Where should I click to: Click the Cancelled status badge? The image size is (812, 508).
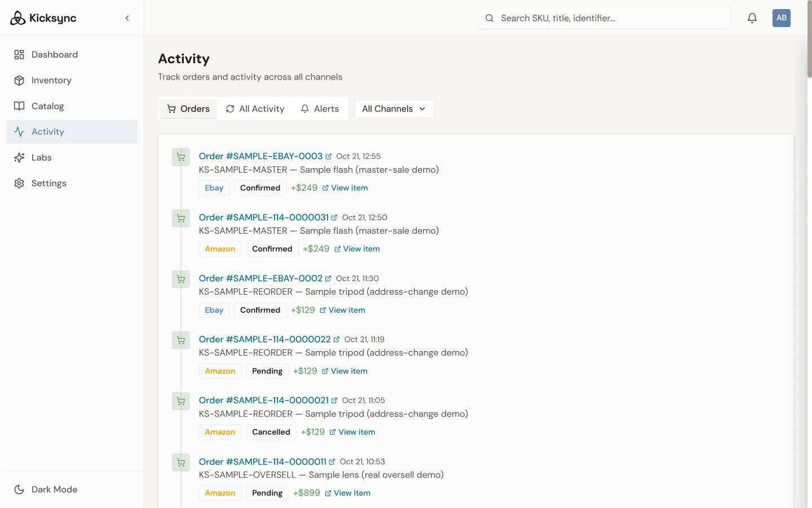(x=271, y=432)
